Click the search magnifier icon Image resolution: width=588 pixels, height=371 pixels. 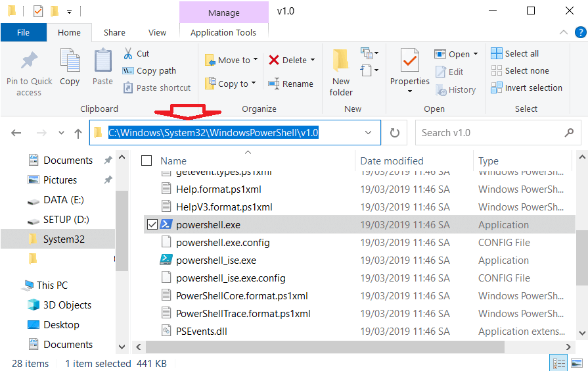point(569,133)
